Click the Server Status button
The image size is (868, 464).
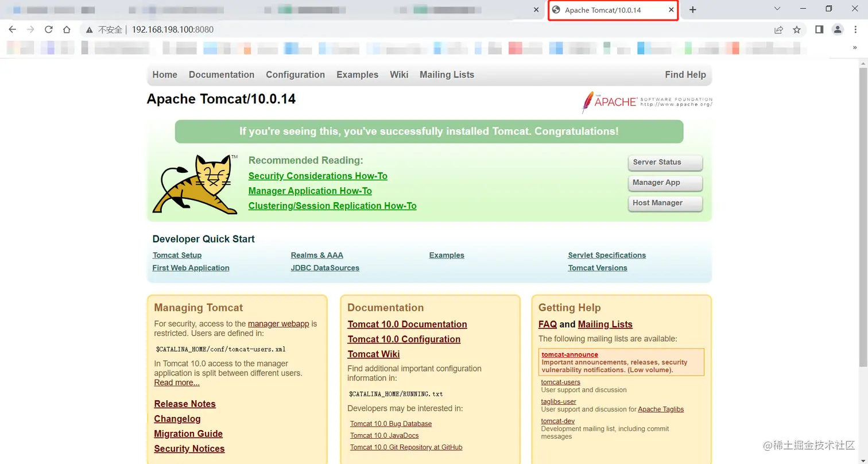pyautogui.click(x=665, y=163)
